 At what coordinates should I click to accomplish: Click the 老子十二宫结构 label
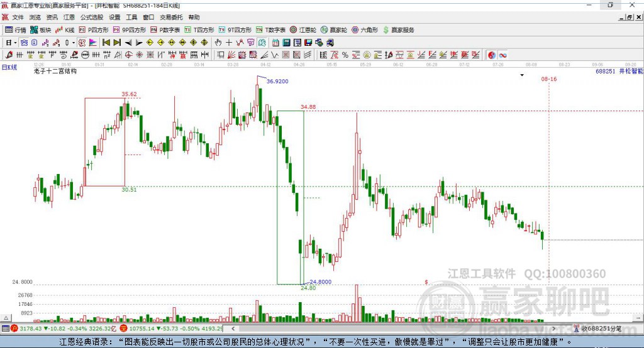tap(55, 71)
